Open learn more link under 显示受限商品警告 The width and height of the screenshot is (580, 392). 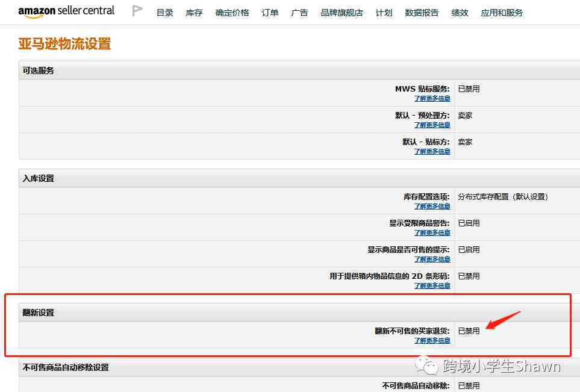[x=432, y=232]
